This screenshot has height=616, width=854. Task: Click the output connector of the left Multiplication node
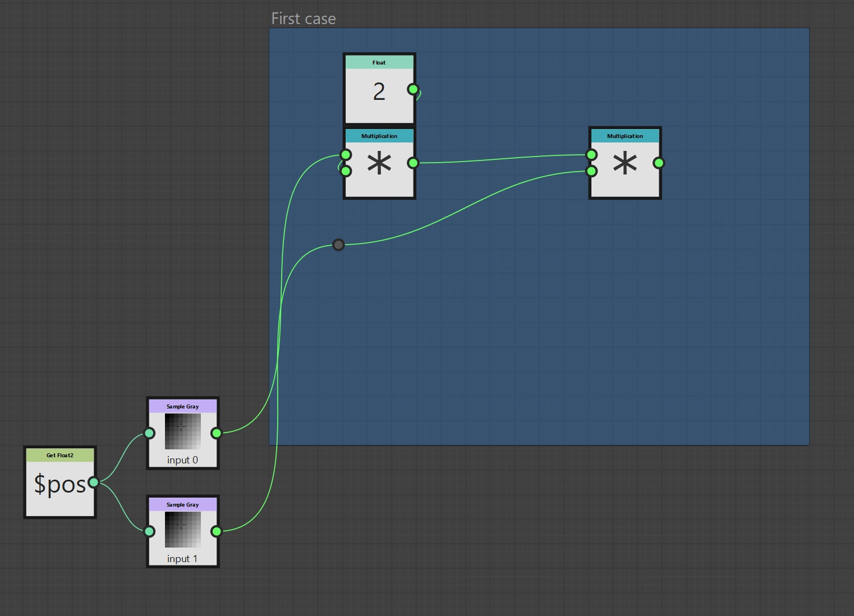point(413,163)
